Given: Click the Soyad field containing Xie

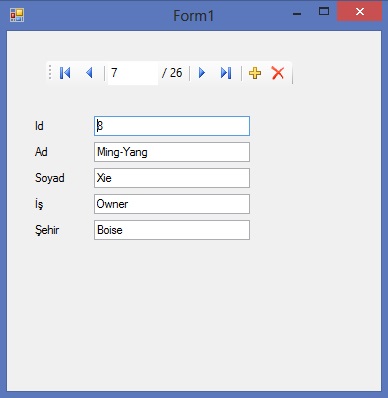Looking at the screenshot, I should [172, 178].
